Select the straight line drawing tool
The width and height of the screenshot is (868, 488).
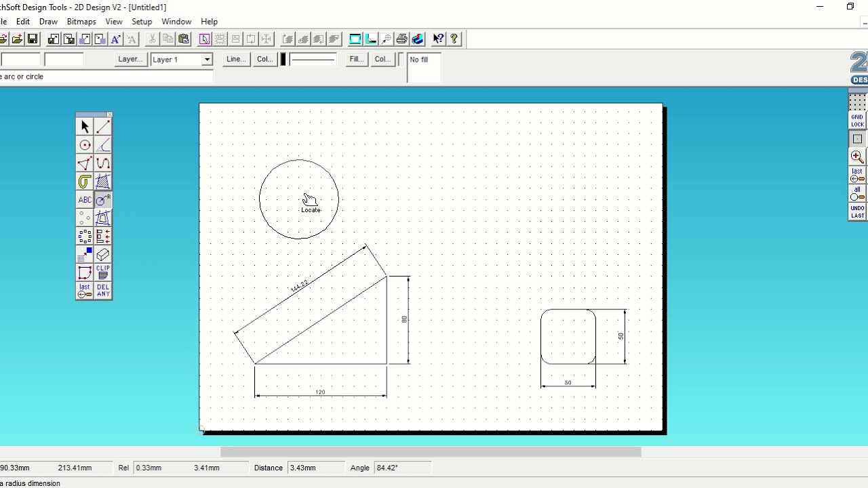(103, 127)
